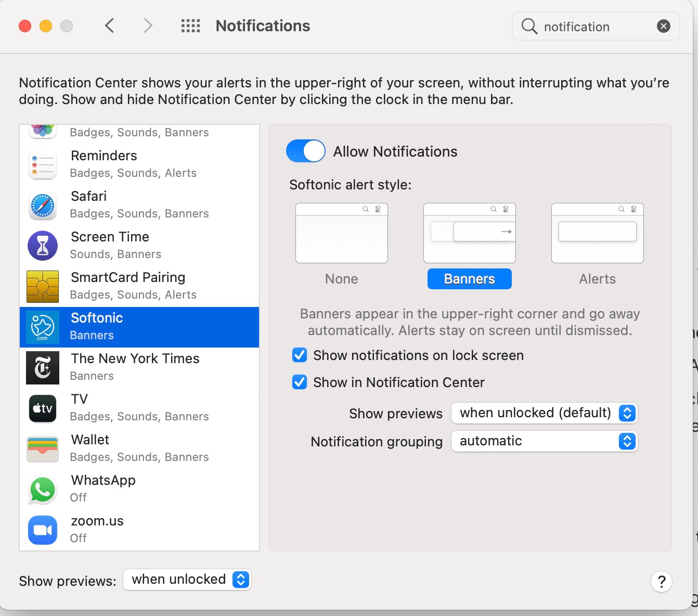
Task: Click the "Allow Notifications" label
Action: pos(395,151)
